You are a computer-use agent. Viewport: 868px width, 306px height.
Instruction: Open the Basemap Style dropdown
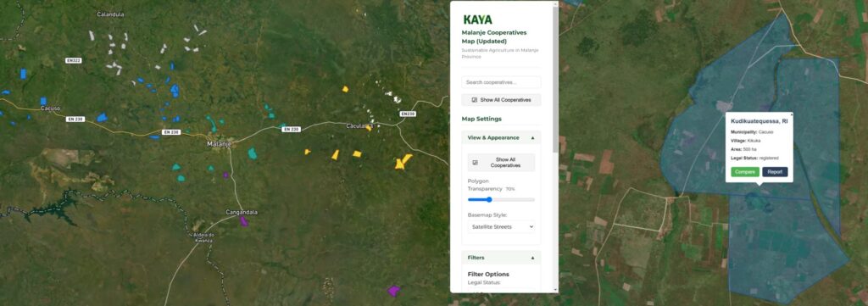click(x=501, y=227)
